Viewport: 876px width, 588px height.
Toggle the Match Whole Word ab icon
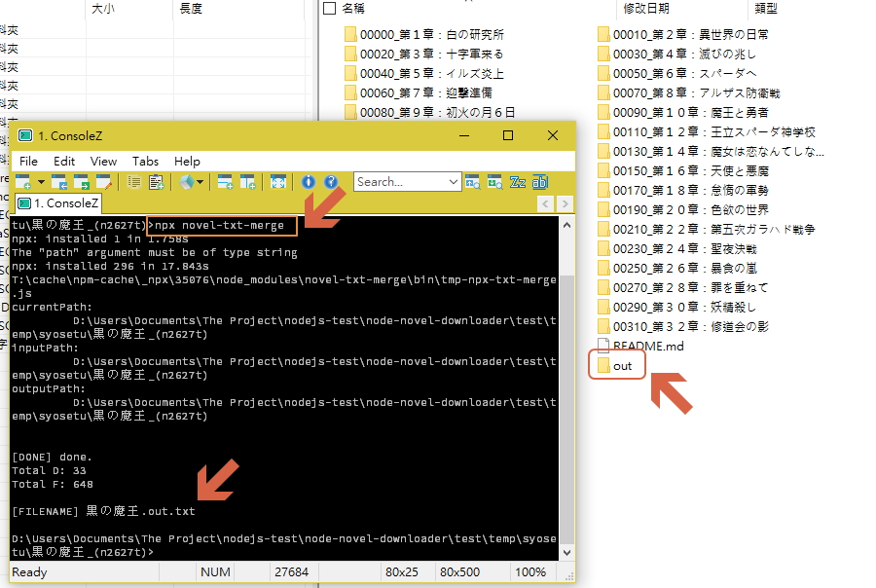pos(540,182)
